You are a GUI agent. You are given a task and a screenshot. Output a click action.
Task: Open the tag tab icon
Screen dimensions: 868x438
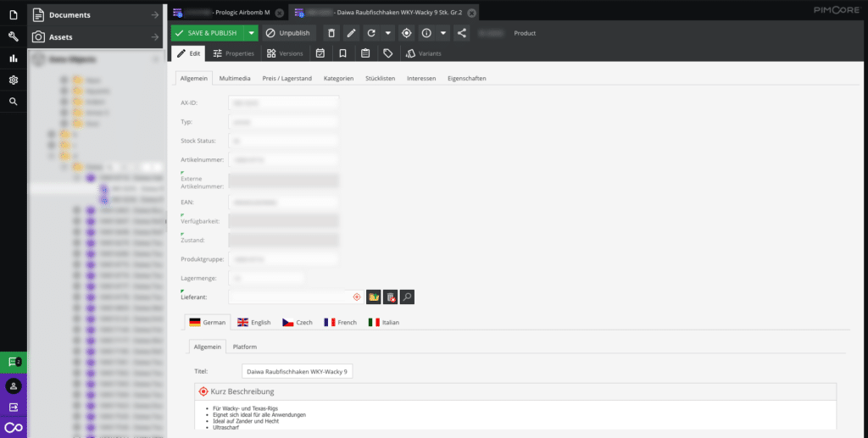(x=388, y=53)
